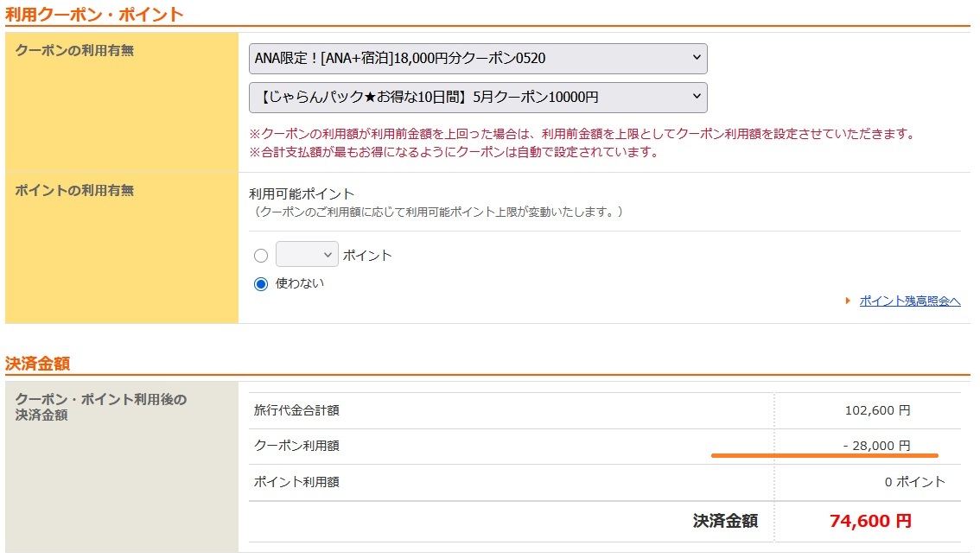Click the 利用クーポン・ポイント section heading
Viewport: 980px width, 558px height.
pos(94,14)
